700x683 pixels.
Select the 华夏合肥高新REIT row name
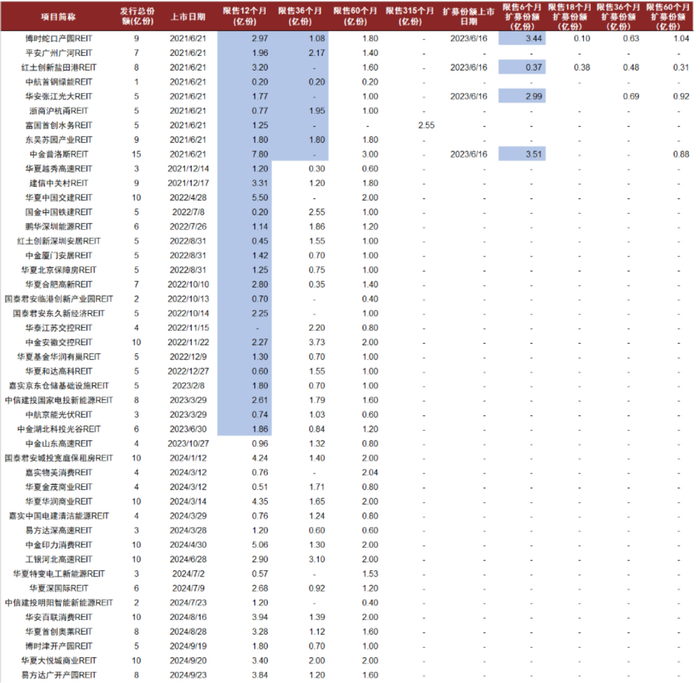(58, 284)
